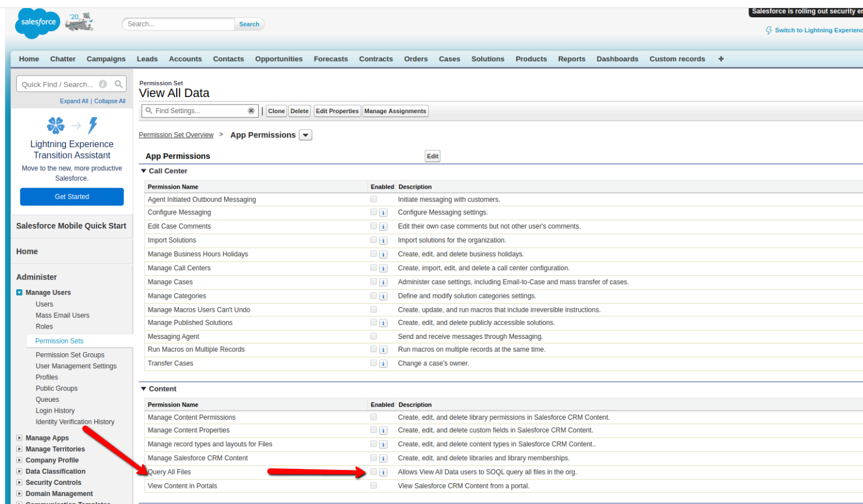The image size is (863, 504).
Task: Toggle the Manage Content Permissions checkbox
Action: (x=374, y=417)
